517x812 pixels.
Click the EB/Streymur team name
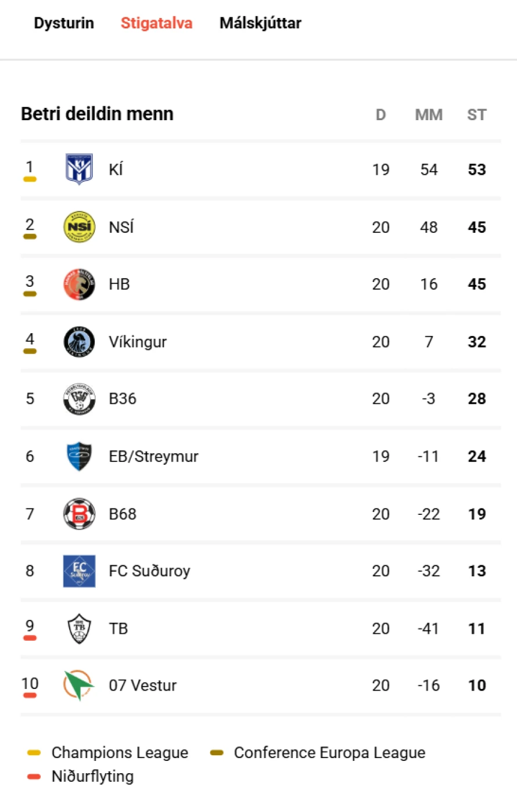click(x=153, y=457)
